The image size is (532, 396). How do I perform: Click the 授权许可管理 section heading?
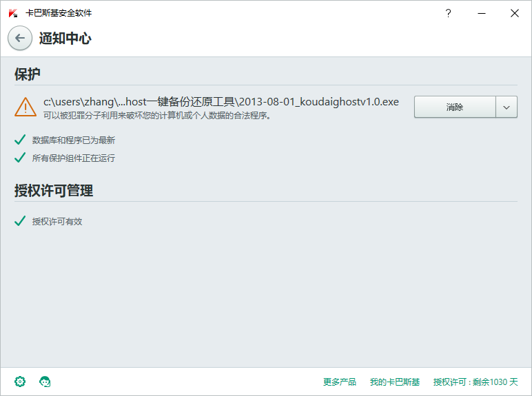pyautogui.click(x=54, y=191)
